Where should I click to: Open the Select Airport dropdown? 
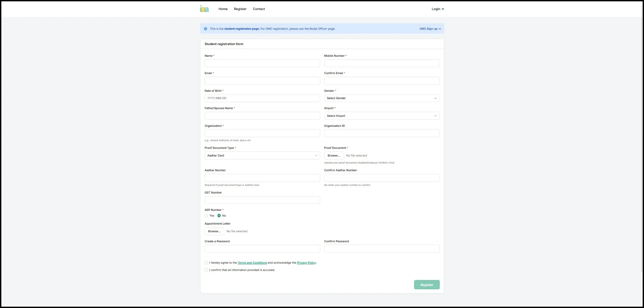pos(382,116)
